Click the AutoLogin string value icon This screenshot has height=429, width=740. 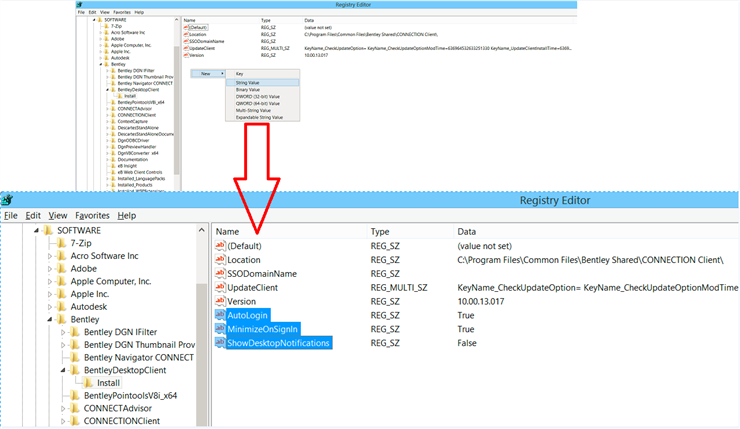(220, 315)
